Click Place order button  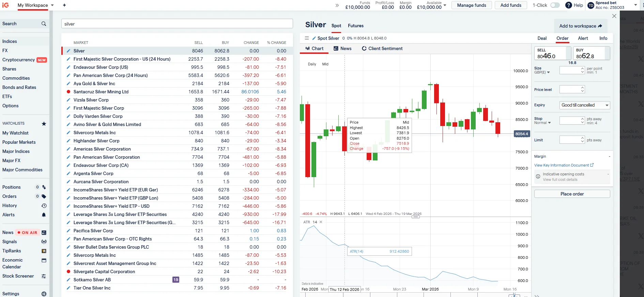click(572, 194)
